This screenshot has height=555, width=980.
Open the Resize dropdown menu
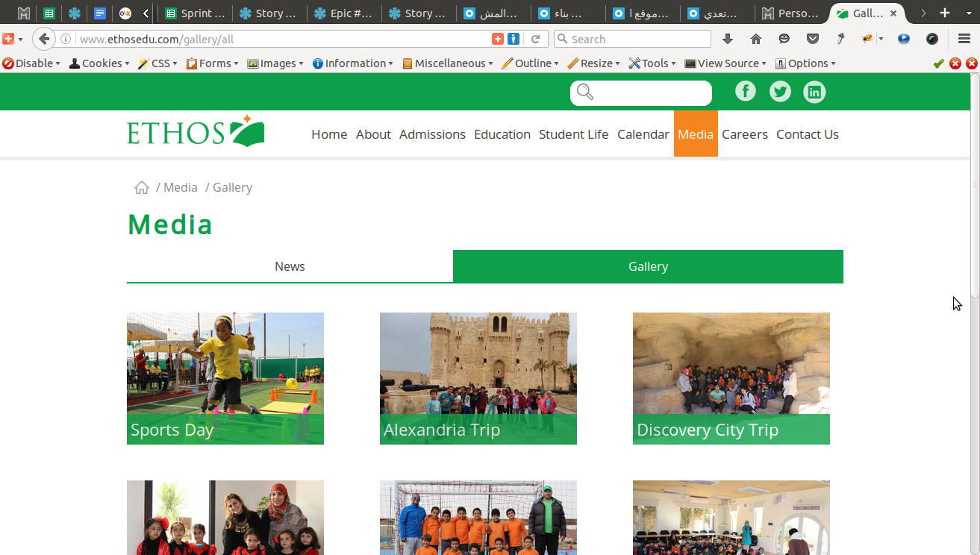click(594, 63)
